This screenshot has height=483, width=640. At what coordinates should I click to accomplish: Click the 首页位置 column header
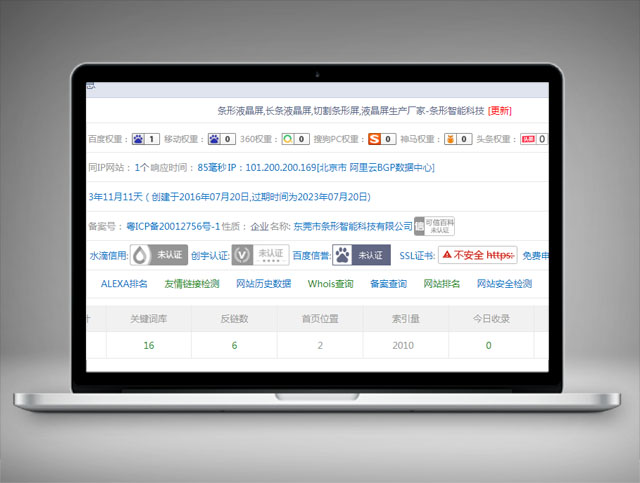[x=320, y=319]
